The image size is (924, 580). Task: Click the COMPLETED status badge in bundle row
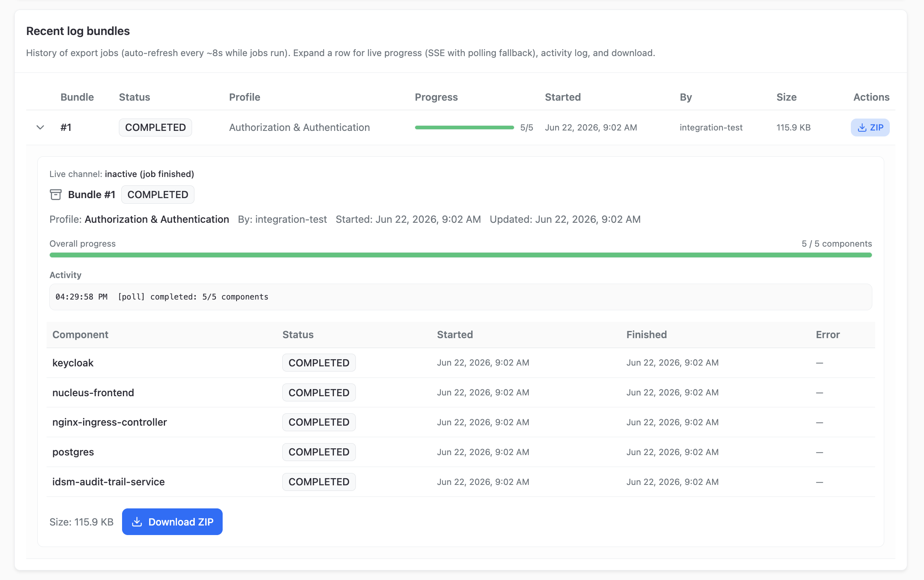point(155,127)
